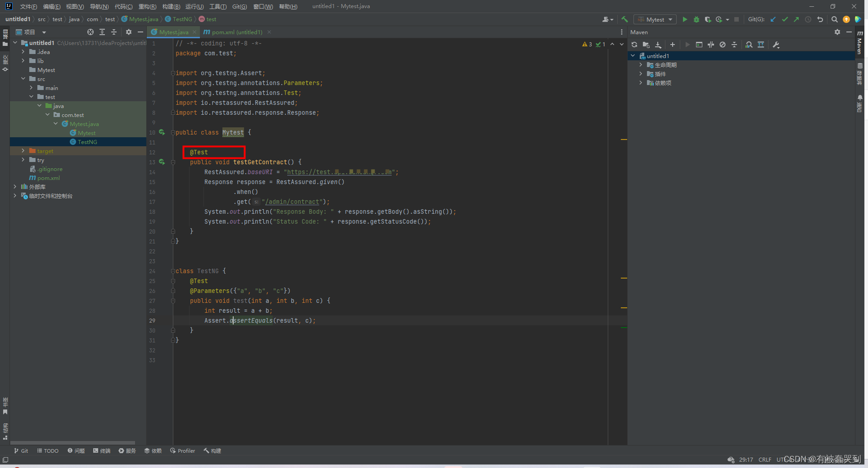Expand the try folder

[23, 160]
